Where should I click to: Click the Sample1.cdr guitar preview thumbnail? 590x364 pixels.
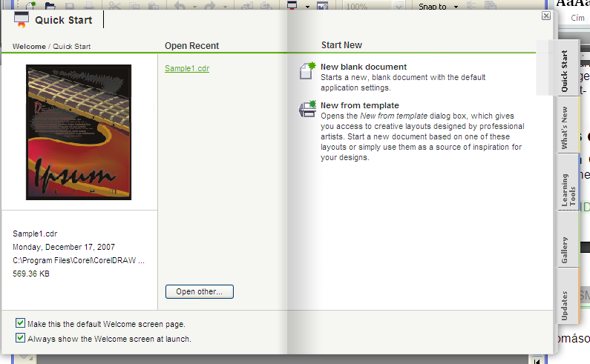pyautogui.click(x=79, y=133)
